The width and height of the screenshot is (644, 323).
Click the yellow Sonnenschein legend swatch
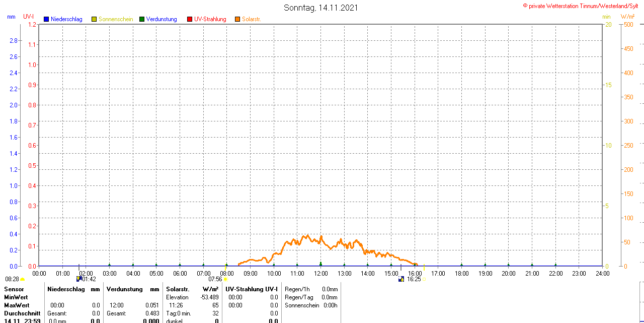pyautogui.click(x=94, y=19)
